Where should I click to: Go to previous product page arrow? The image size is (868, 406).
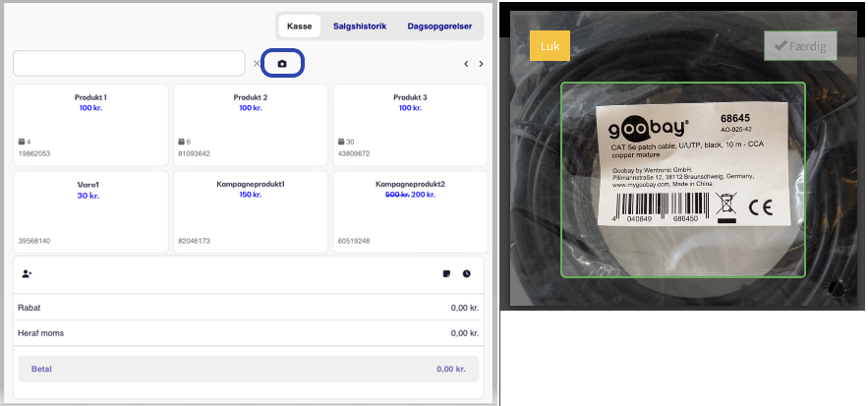(466, 64)
